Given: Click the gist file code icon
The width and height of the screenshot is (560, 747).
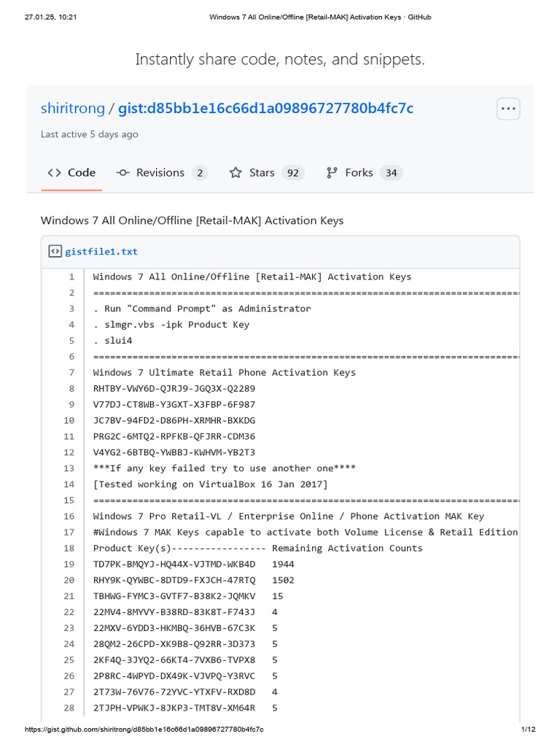Looking at the screenshot, I should [x=55, y=252].
